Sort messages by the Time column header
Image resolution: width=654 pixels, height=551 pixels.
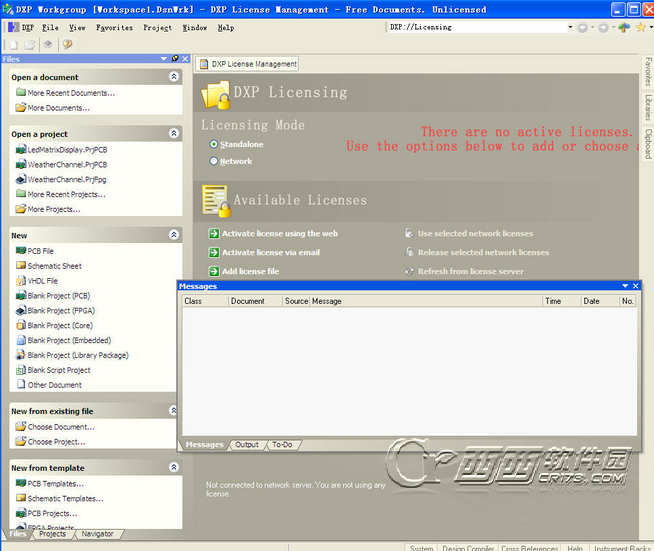(x=561, y=301)
